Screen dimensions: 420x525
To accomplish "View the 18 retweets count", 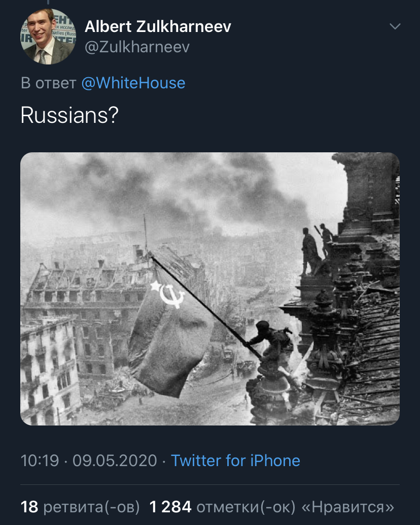I will click(x=29, y=506).
